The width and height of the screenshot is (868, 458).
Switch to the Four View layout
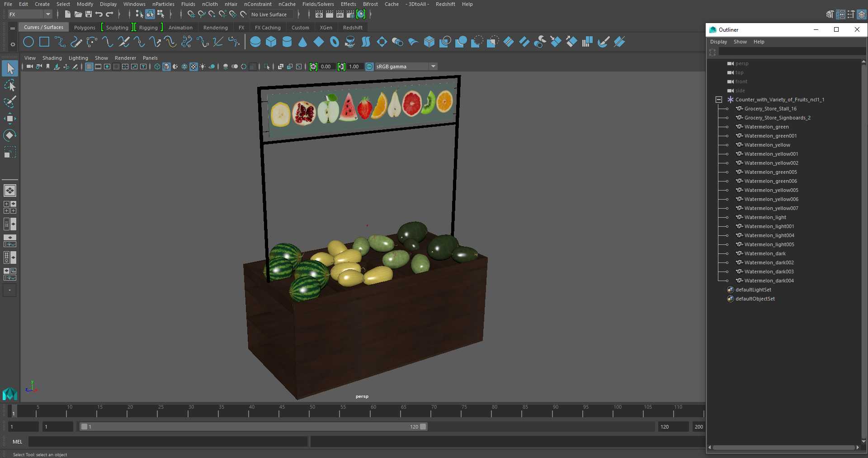(10, 207)
